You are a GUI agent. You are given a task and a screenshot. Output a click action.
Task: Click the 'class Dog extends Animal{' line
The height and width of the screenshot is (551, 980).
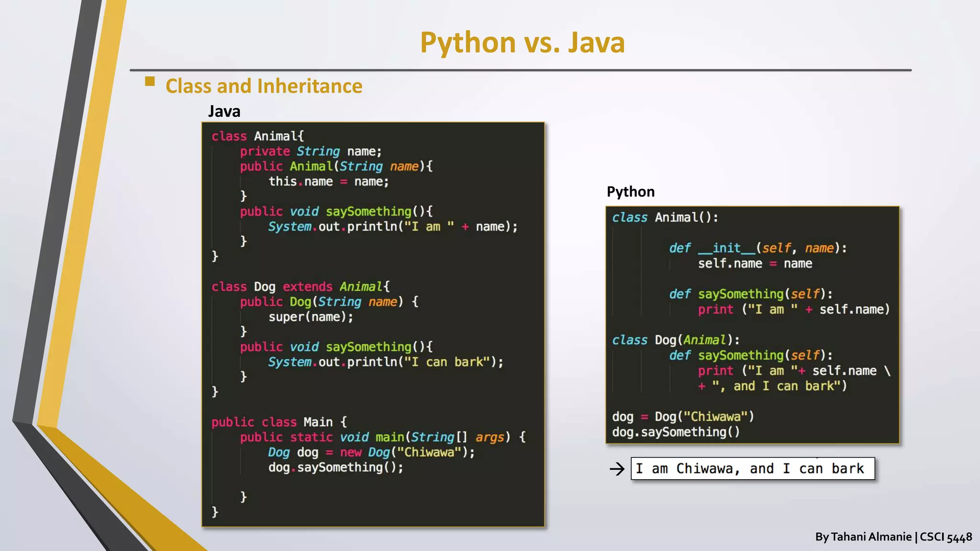(x=301, y=287)
